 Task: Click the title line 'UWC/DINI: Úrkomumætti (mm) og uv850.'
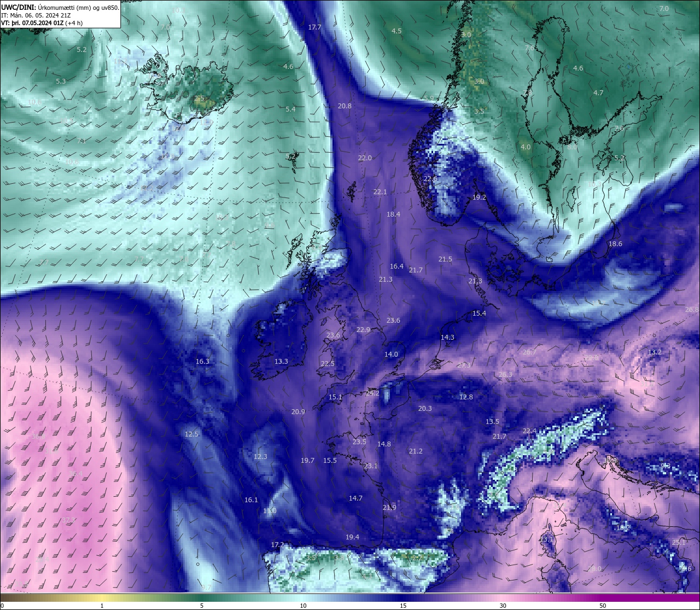[60, 8]
